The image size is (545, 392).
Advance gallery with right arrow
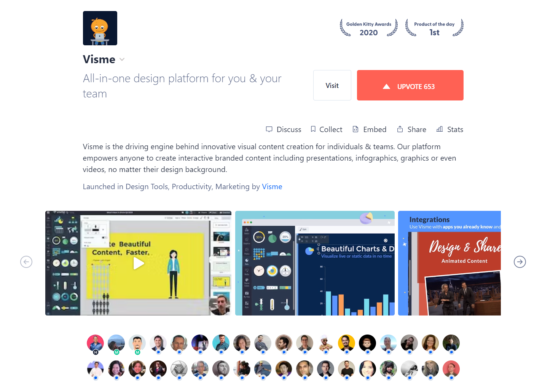point(520,262)
